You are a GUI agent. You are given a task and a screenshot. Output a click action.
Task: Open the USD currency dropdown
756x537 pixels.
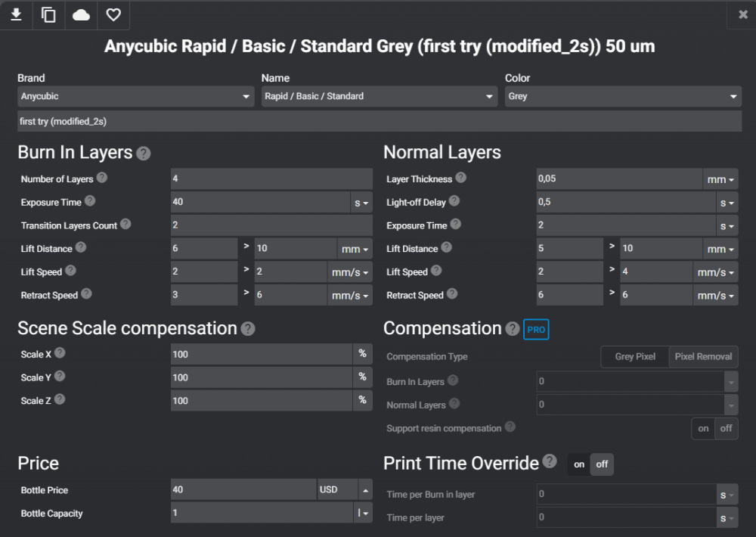point(345,489)
